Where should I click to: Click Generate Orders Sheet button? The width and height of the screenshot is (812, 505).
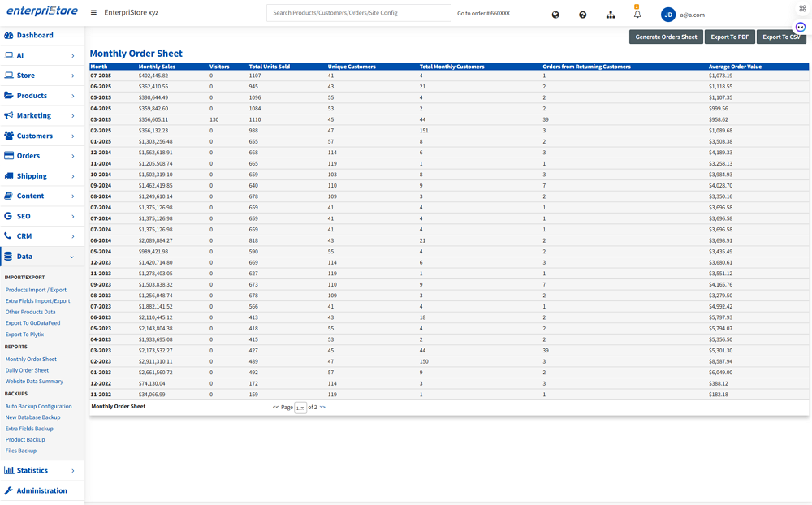pyautogui.click(x=666, y=37)
